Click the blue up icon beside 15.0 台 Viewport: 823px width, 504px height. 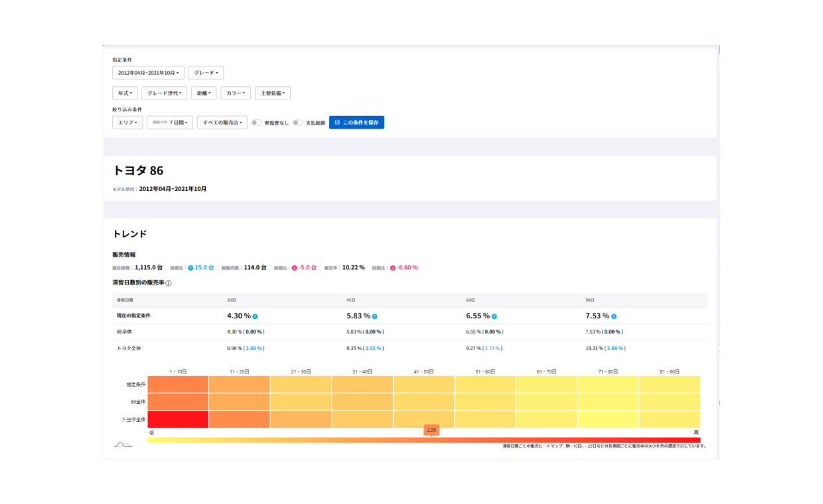point(190,268)
